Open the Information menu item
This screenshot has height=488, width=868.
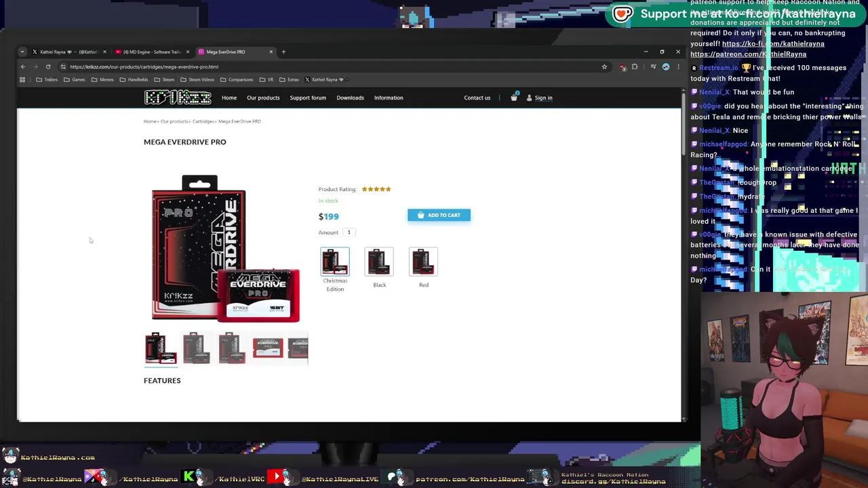click(389, 98)
